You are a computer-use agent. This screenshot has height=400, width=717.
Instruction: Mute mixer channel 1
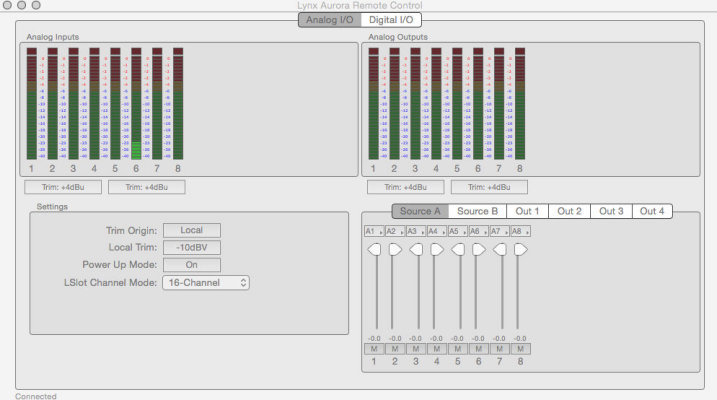point(374,349)
